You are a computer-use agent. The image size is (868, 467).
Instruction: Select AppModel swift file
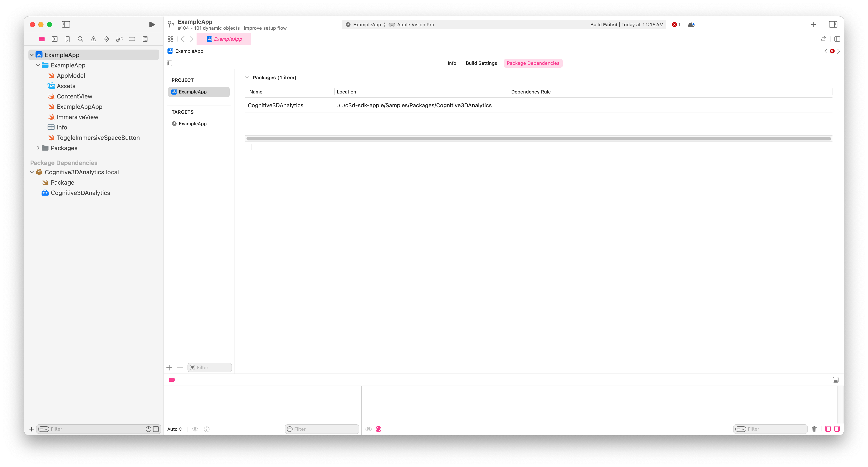click(x=71, y=76)
